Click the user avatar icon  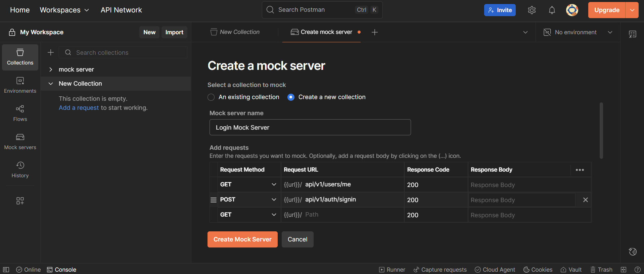coord(572,10)
